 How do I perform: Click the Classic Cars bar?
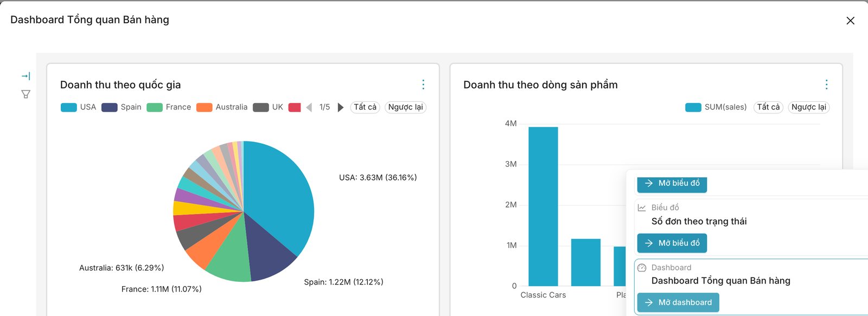click(x=543, y=207)
